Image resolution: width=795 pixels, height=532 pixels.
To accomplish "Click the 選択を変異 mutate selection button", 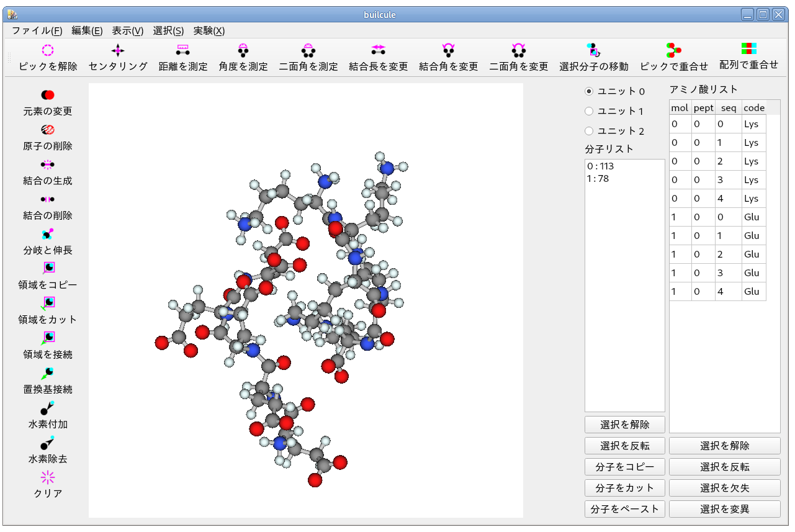I will click(724, 509).
